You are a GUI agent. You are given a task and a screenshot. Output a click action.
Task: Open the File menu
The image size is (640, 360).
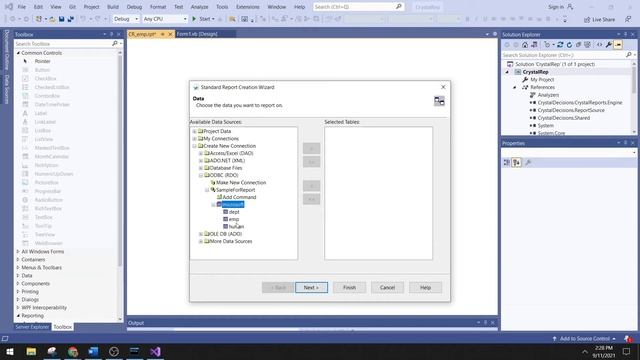pyautogui.click(x=22, y=7)
